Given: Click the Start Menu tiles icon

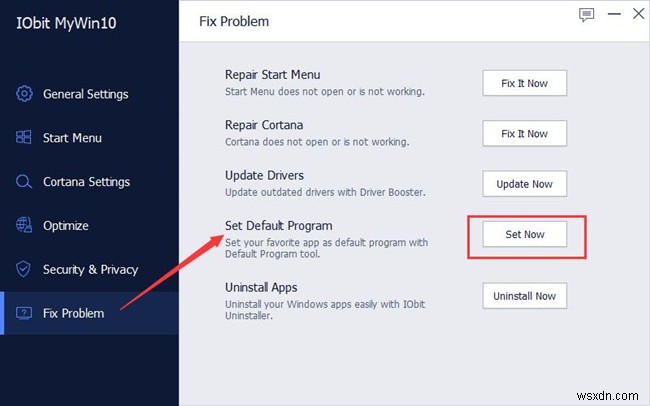Looking at the screenshot, I should [x=24, y=138].
